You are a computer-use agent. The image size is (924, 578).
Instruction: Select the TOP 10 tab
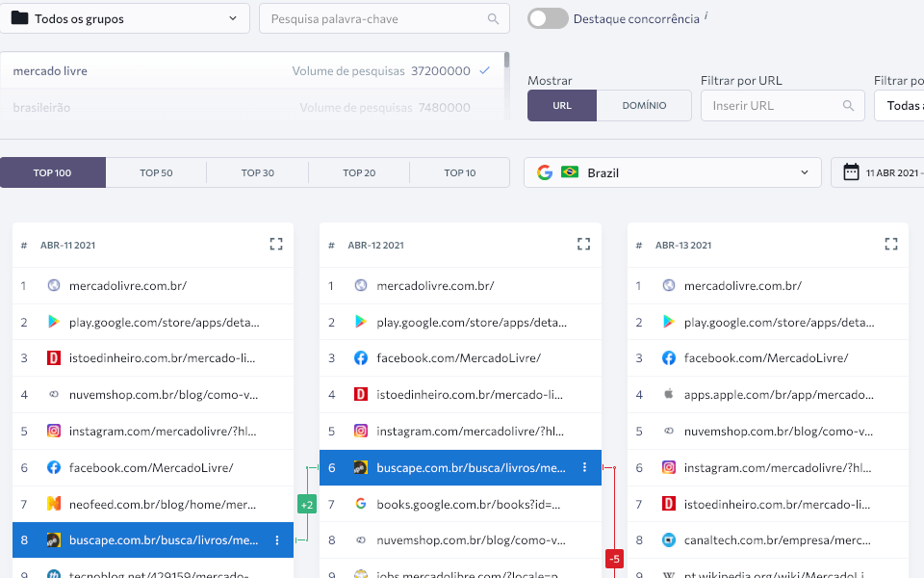click(x=460, y=172)
